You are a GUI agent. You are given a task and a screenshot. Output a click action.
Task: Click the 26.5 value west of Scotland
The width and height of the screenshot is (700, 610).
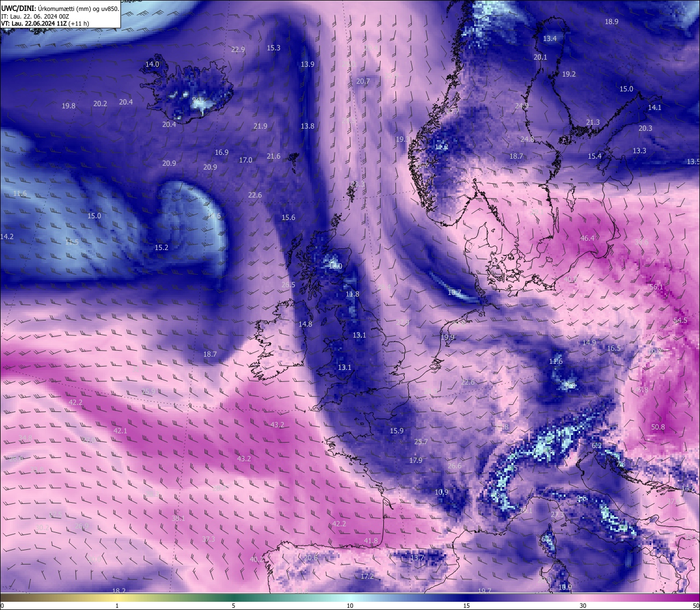coord(288,285)
